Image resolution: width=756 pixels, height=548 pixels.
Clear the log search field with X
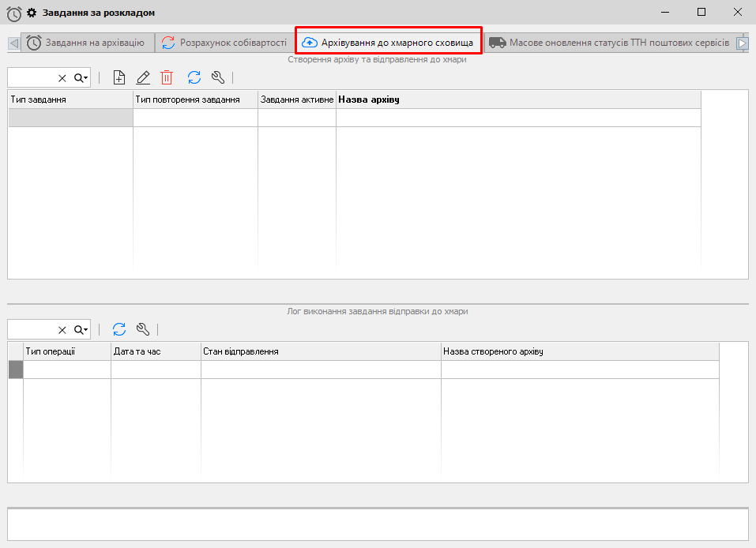(x=62, y=330)
